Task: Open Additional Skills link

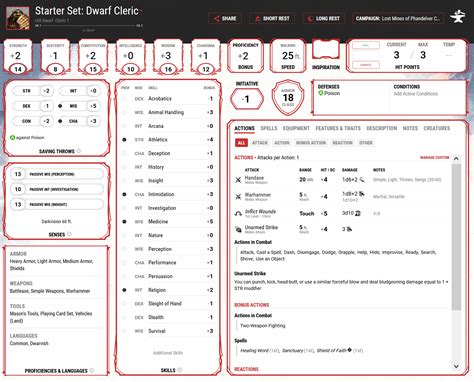Action: tap(168, 353)
